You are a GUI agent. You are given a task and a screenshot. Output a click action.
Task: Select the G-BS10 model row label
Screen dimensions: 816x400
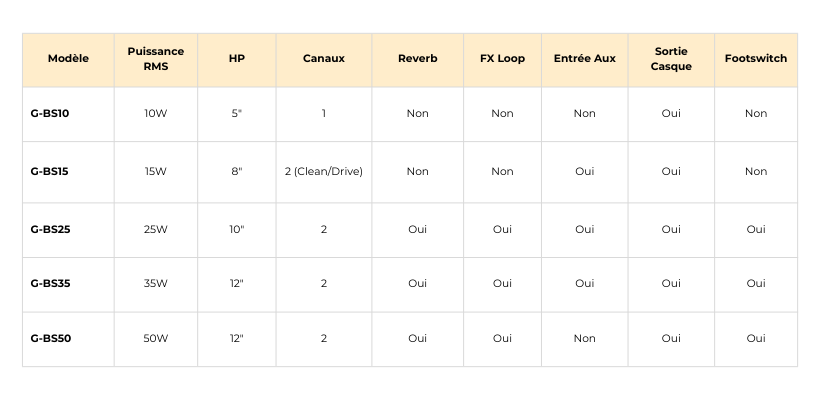point(50,113)
